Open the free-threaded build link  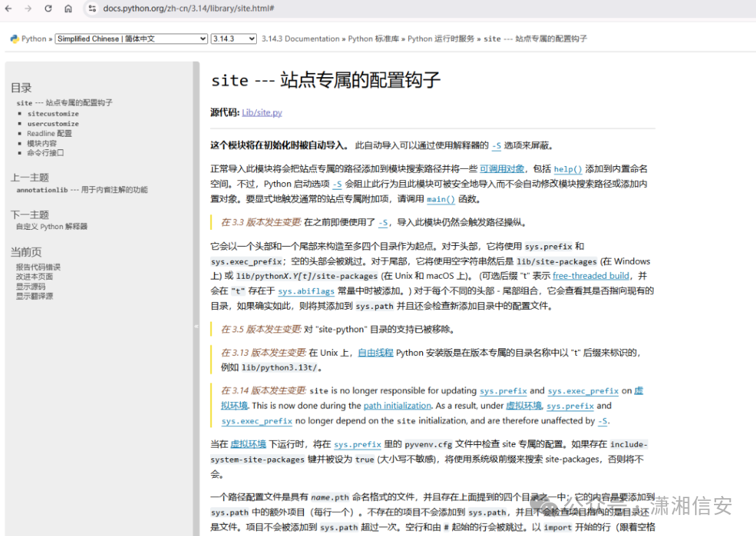[x=591, y=275]
